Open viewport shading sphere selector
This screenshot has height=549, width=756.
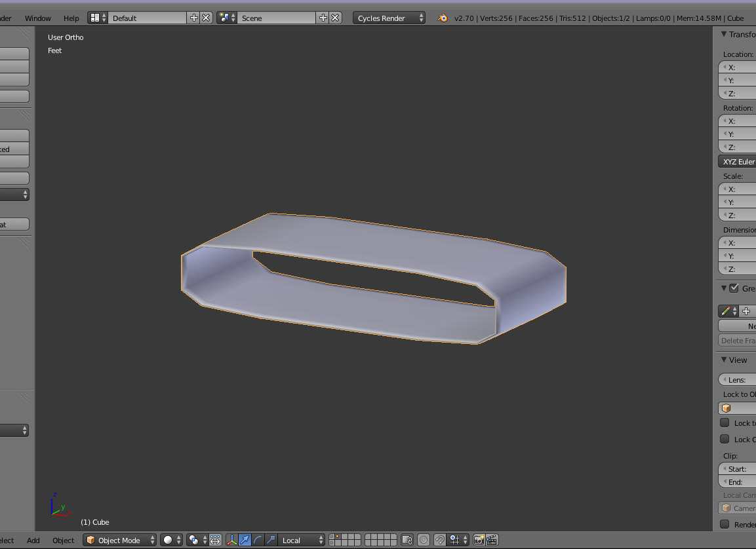(x=171, y=540)
